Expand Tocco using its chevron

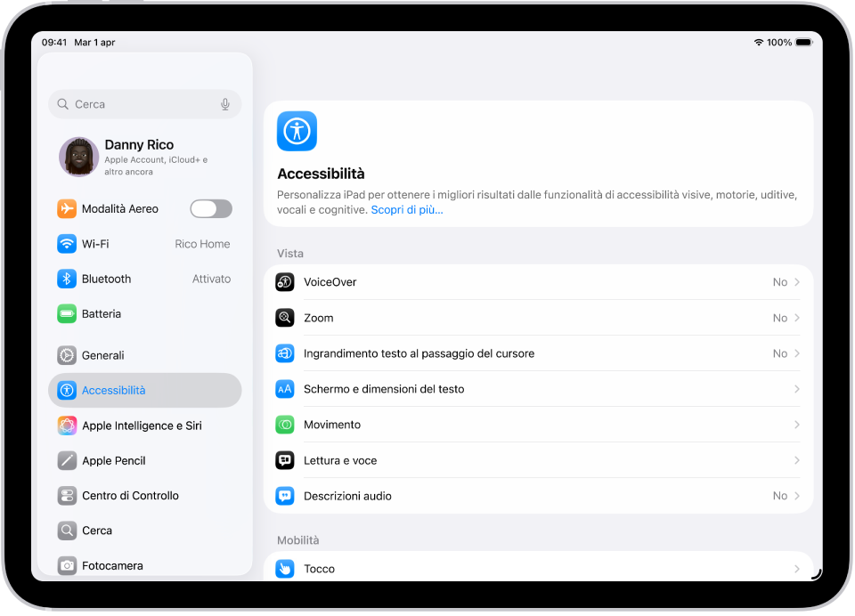(795, 568)
